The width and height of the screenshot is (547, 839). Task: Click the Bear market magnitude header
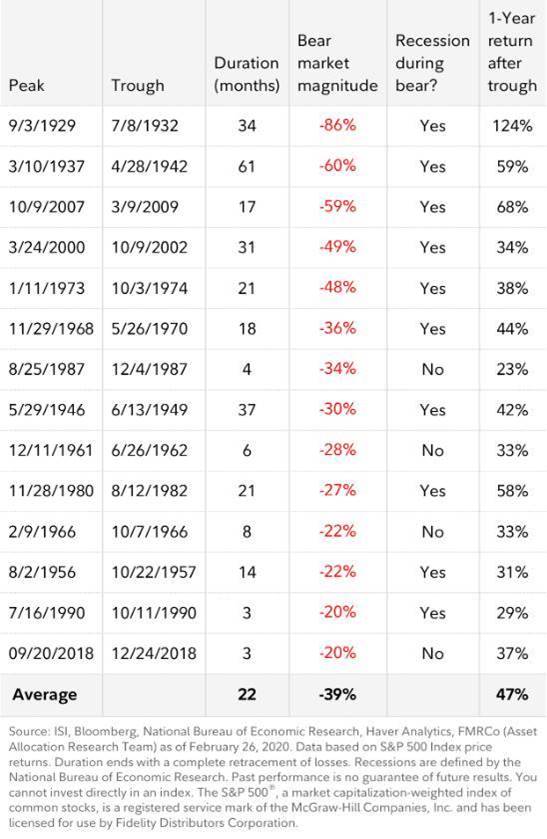click(x=337, y=63)
